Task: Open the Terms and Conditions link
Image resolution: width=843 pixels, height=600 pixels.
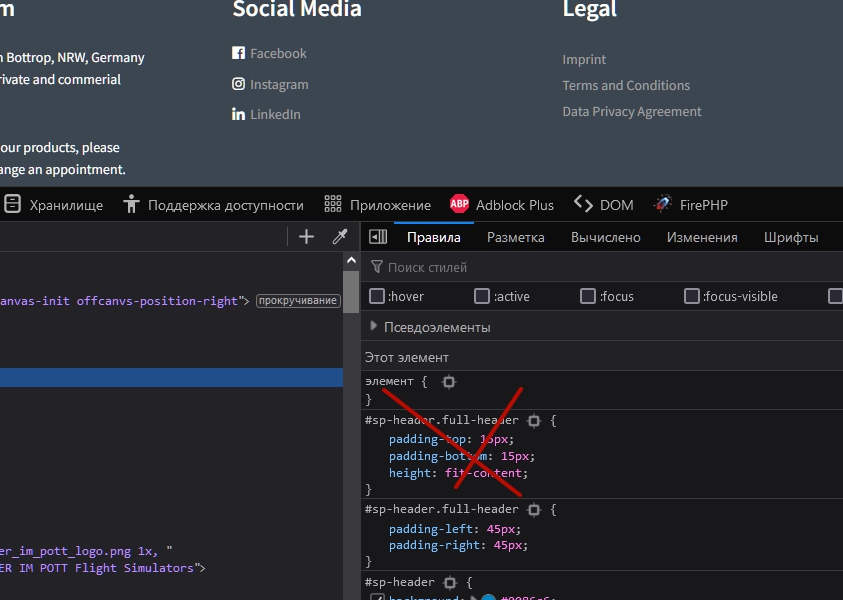Action: tap(626, 86)
